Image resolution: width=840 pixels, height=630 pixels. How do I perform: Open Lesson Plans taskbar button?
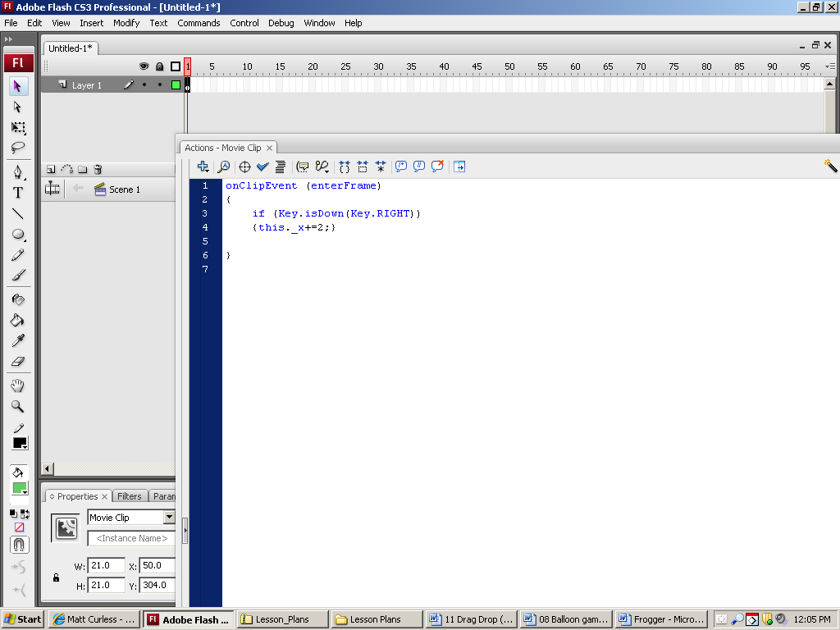click(377, 619)
